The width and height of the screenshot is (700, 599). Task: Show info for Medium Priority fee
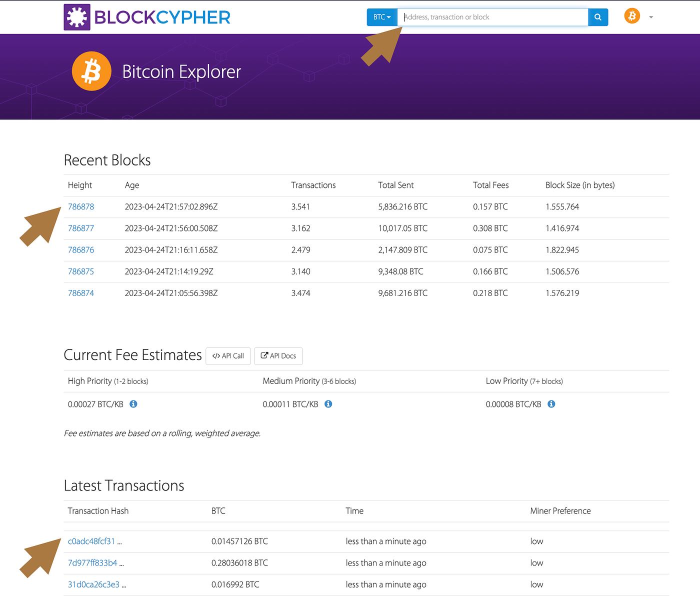coord(328,404)
